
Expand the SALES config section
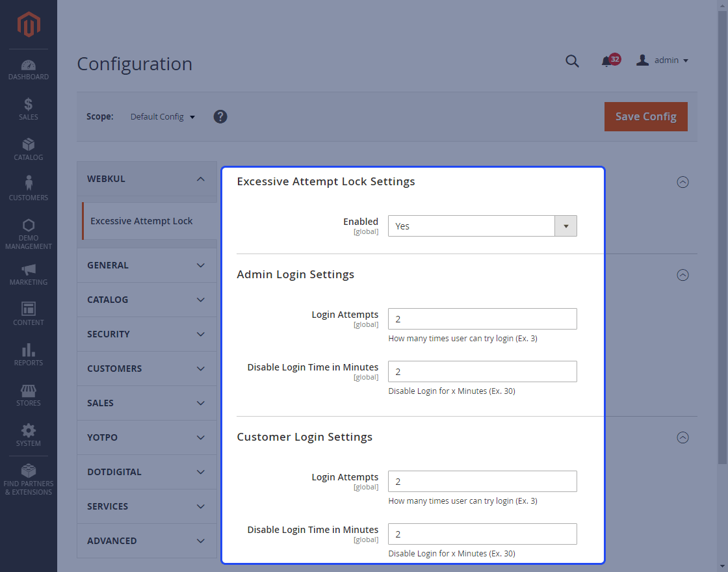(147, 402)
